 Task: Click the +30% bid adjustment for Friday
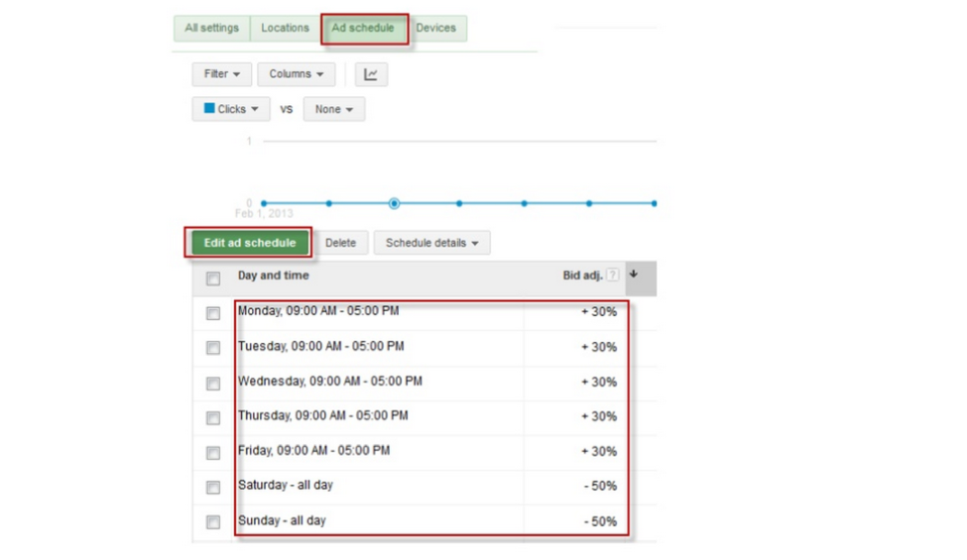click(599, 452)
